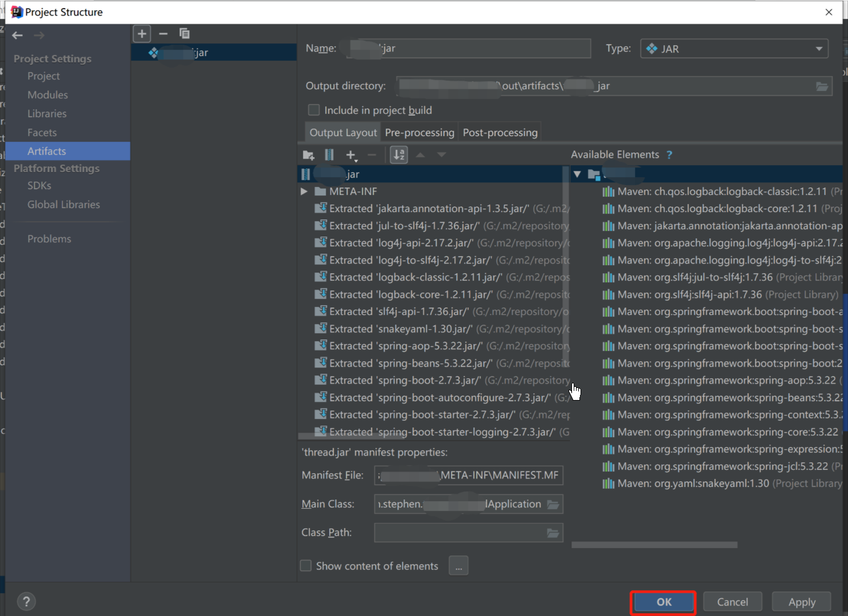This screenshot has width=848, height=616.
Task: Open the Problems section
Action: pos(49,239)
